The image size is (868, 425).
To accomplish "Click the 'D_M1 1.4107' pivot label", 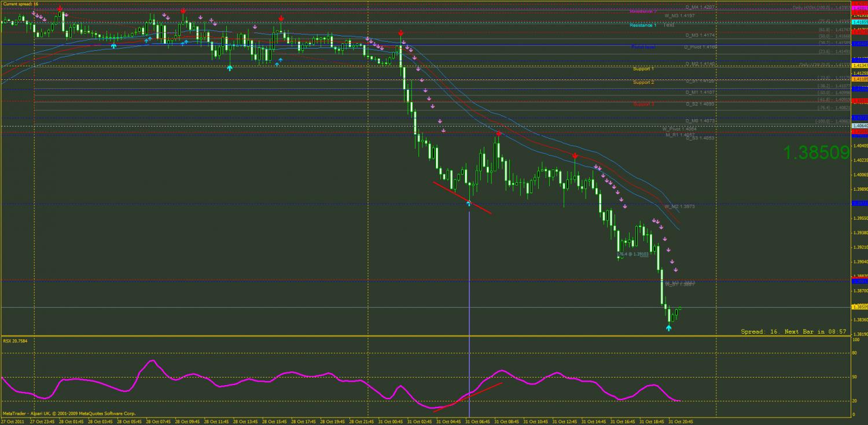I will tap(701, 92).
